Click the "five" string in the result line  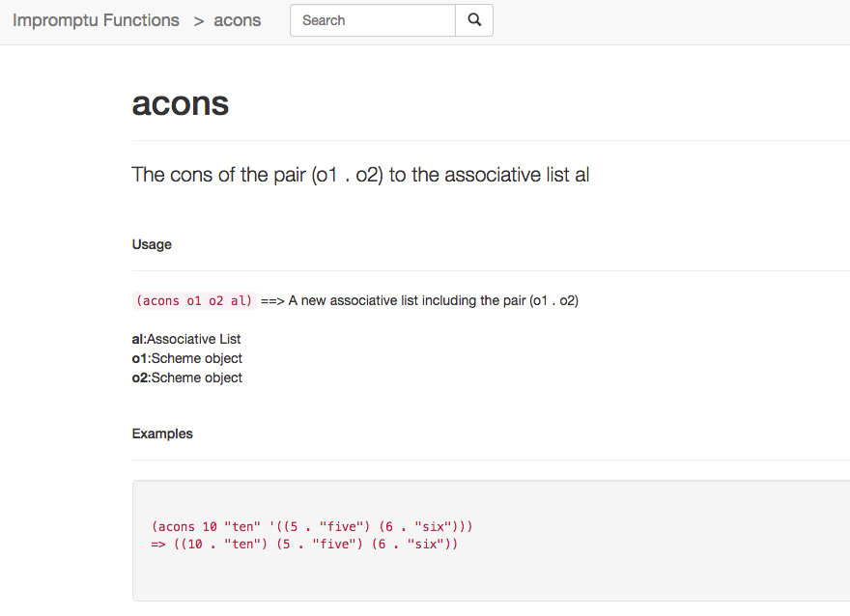[x=337, y=544]
